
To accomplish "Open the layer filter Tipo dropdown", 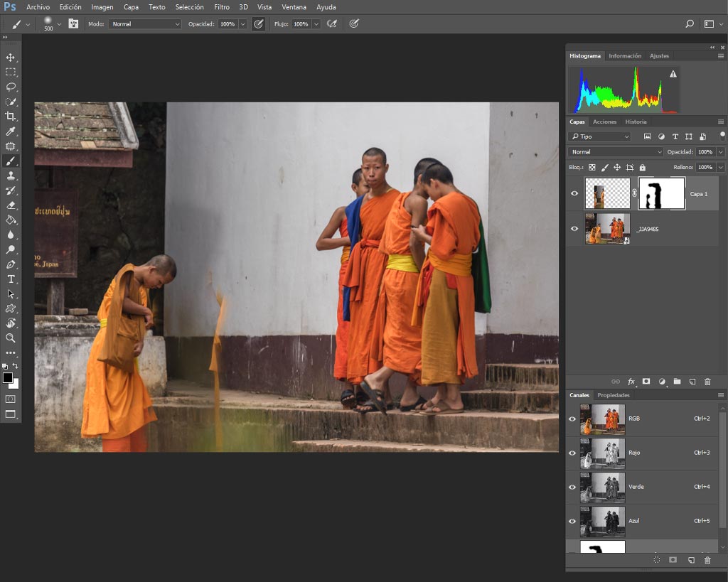I will 600,136.
